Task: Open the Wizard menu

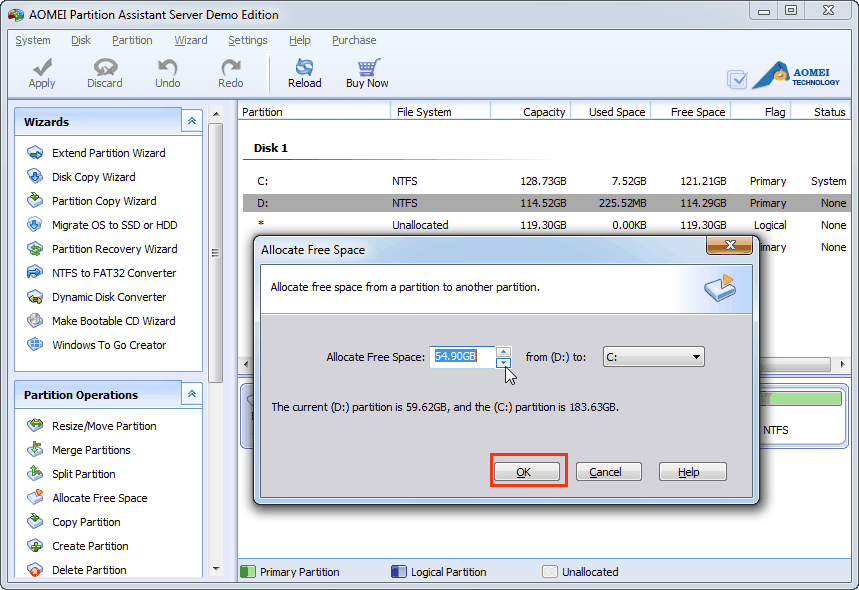Action: tap(191, 40)
